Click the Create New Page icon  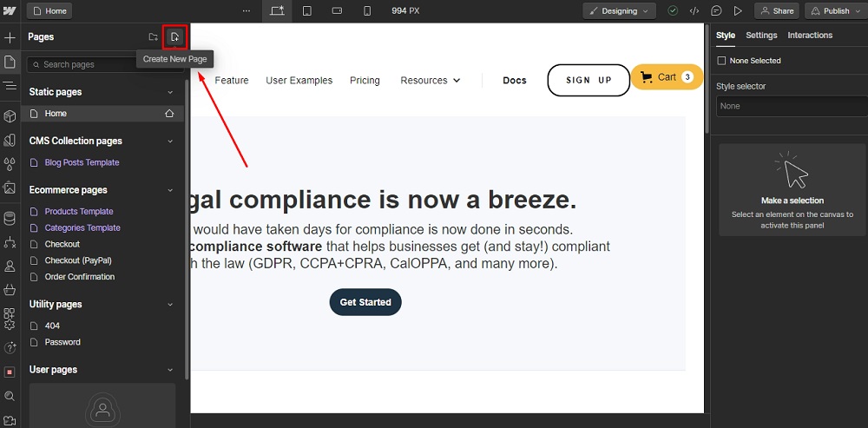coord(175,37)
